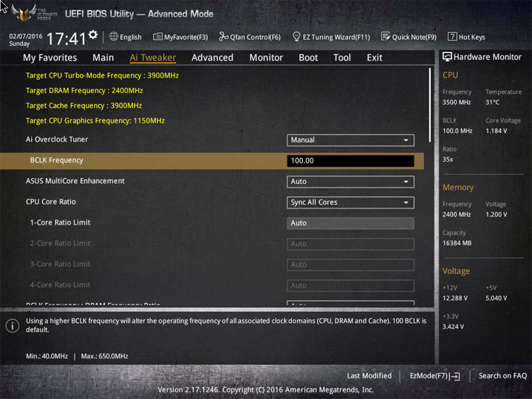
Task: Click the settings list scrollbar
Action: click(430, 105)
